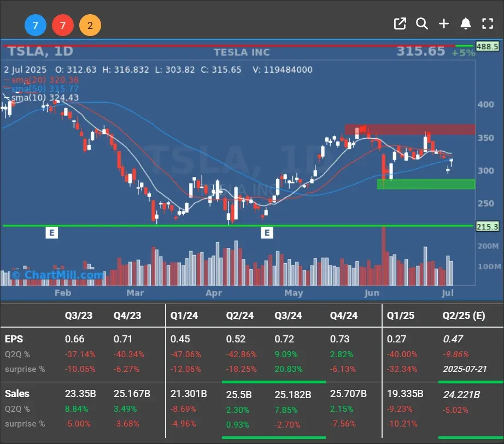Click Sales value 25.707B
The width and height of the screenshot is (504, 444).
[x=348, y=394]
